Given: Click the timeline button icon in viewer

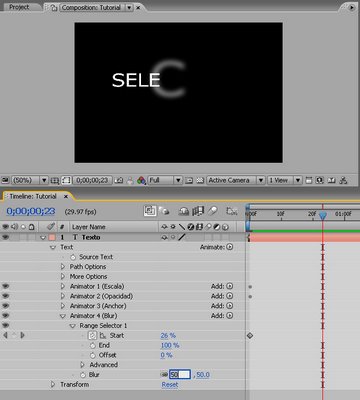Looking at the screenshot, I should click(x=331, y=180).
